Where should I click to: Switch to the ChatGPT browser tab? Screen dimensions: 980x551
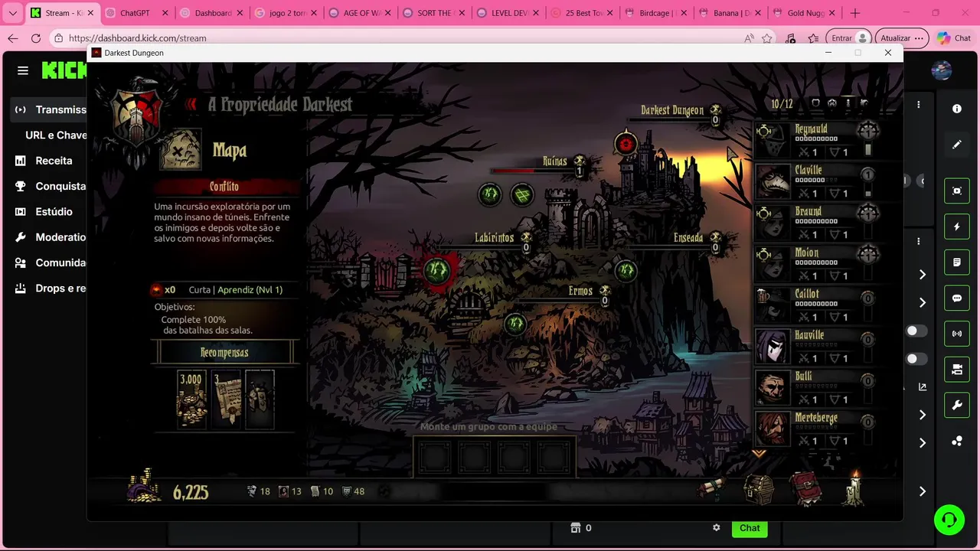[136, 13]
